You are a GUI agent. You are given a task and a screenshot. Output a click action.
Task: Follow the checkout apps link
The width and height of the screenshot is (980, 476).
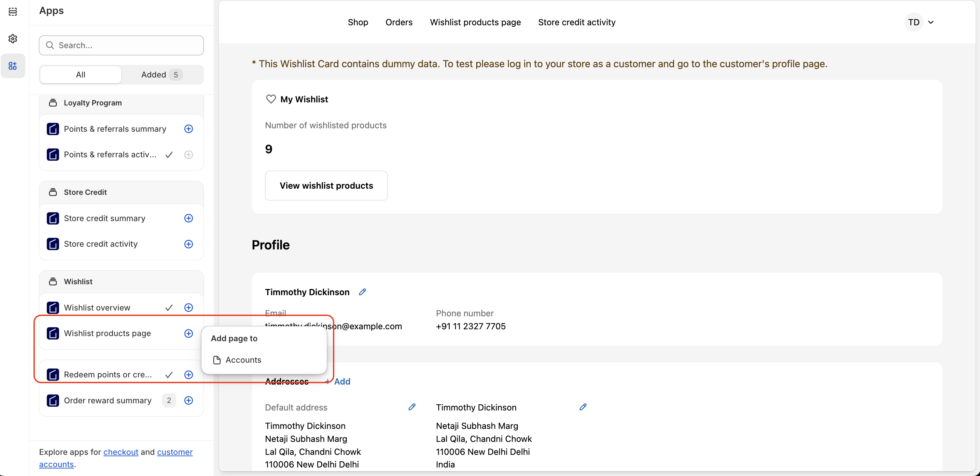(x=121, y=452)
